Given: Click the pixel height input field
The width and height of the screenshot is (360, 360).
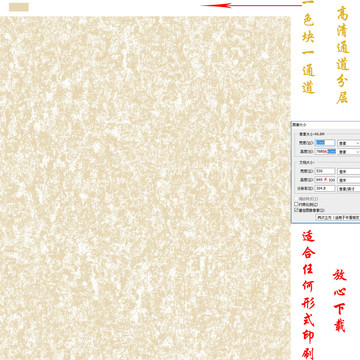Looking at the screenshot, I should tap(325, 151).
